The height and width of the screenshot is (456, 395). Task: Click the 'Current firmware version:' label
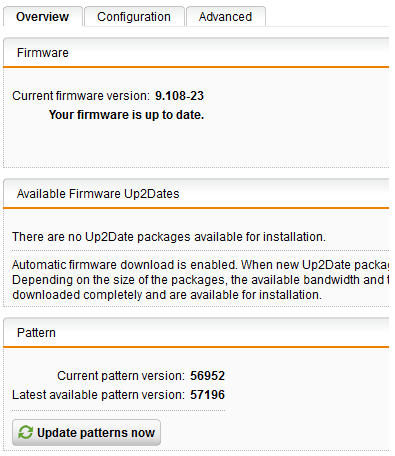pyautogui.click(x=81, y=96)
